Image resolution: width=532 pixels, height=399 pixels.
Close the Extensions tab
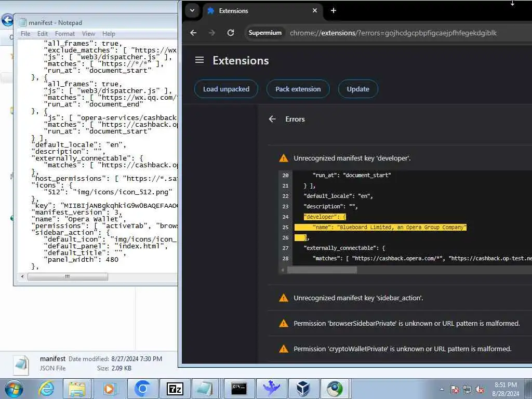click(x=315, y=10)
